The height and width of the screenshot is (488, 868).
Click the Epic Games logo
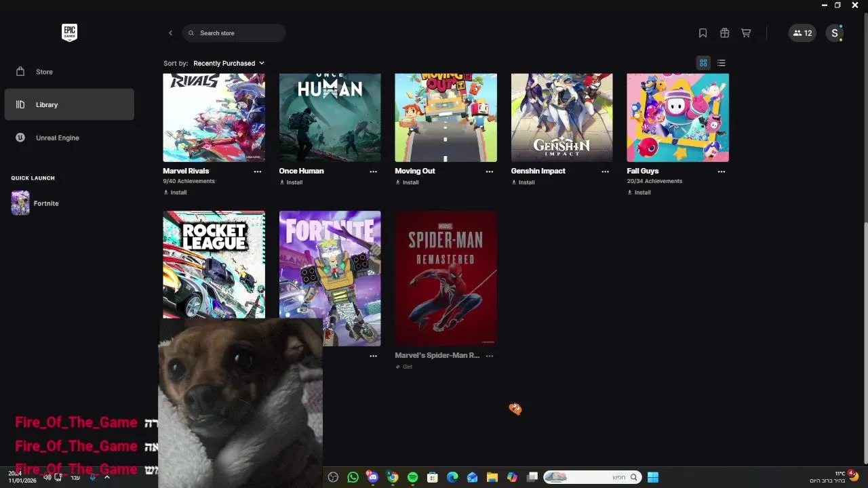pos(69,33)
